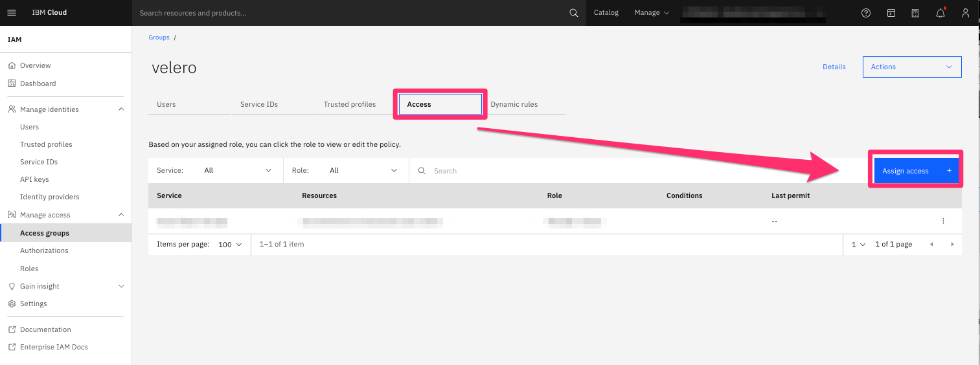Click the IBM Cloud logo link
Image resolution: width=980 pixels, height=365 pixels.
(49, 13)
